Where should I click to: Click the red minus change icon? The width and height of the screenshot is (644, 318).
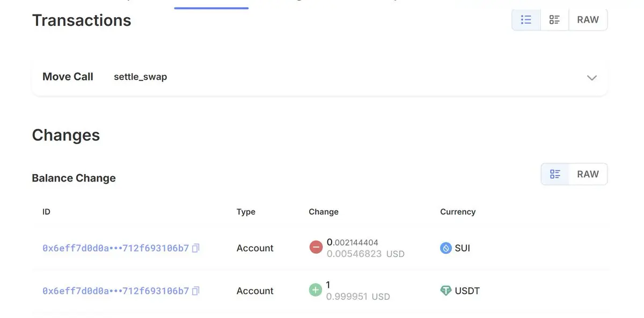[x=316, y=247]
